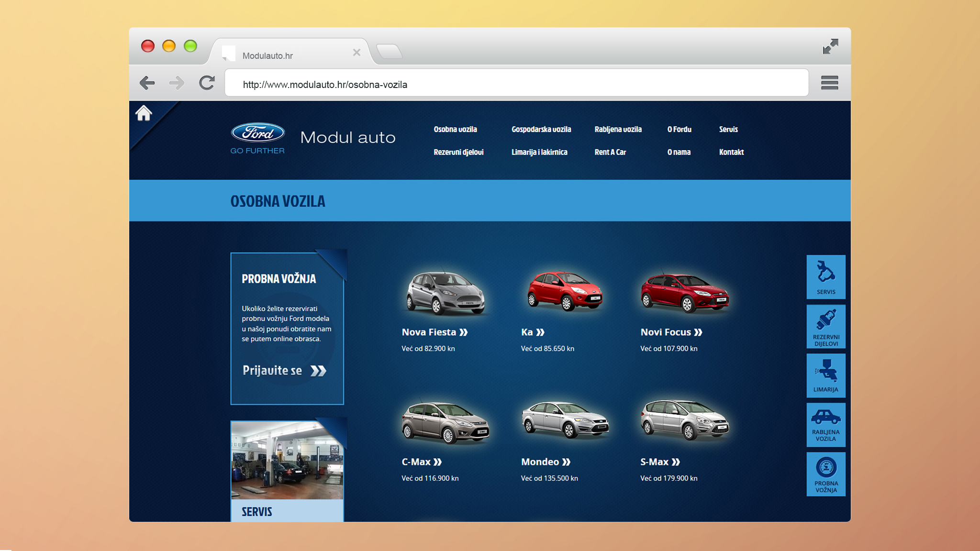Open the Mondeo link
Screen dimensions: 980x551
(546, 462)
